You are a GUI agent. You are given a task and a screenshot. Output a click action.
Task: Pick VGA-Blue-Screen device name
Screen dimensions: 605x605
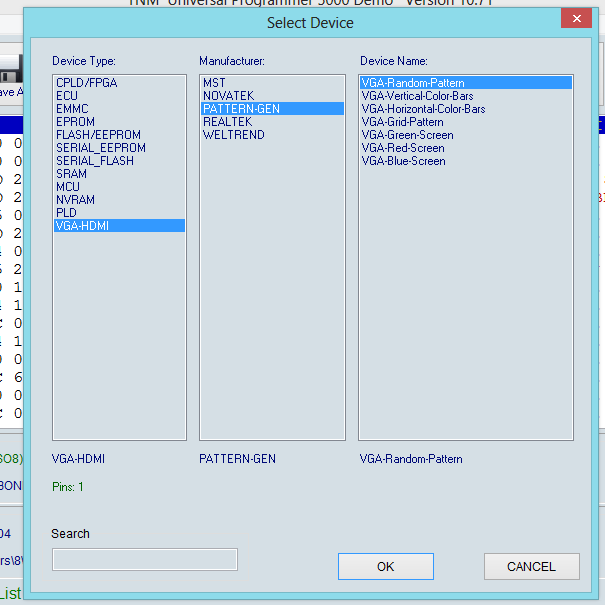point(466,161)
